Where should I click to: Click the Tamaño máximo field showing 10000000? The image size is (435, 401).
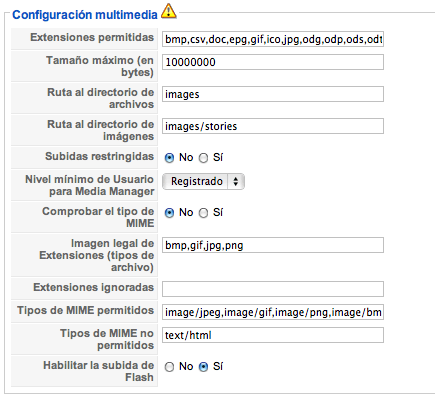point(273,62)
